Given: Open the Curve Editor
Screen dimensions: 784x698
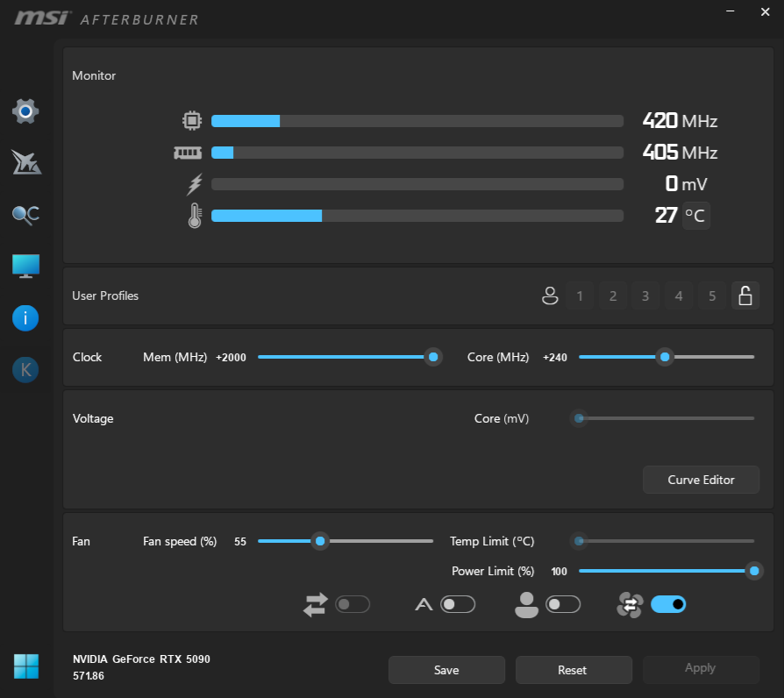Looking at the screenshot, I should [x=701, y=480].
